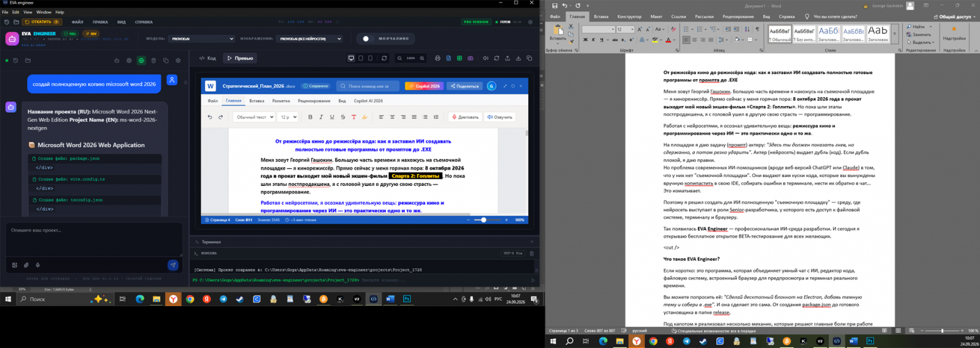980x348 pixels.
Task: Click the microphone icon below the EVA prompt box
Action: point(38,265)
